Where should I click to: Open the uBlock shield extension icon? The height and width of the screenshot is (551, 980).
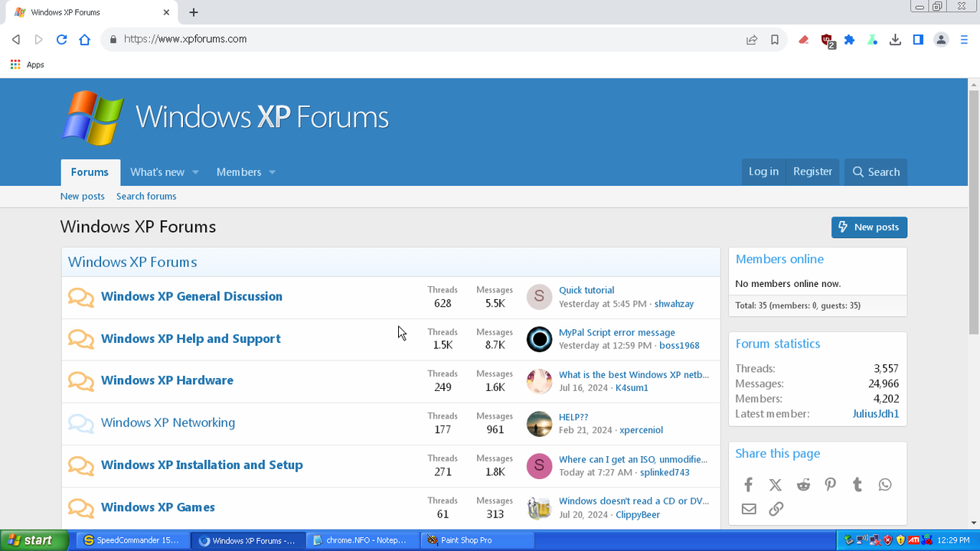coord(827,41)
